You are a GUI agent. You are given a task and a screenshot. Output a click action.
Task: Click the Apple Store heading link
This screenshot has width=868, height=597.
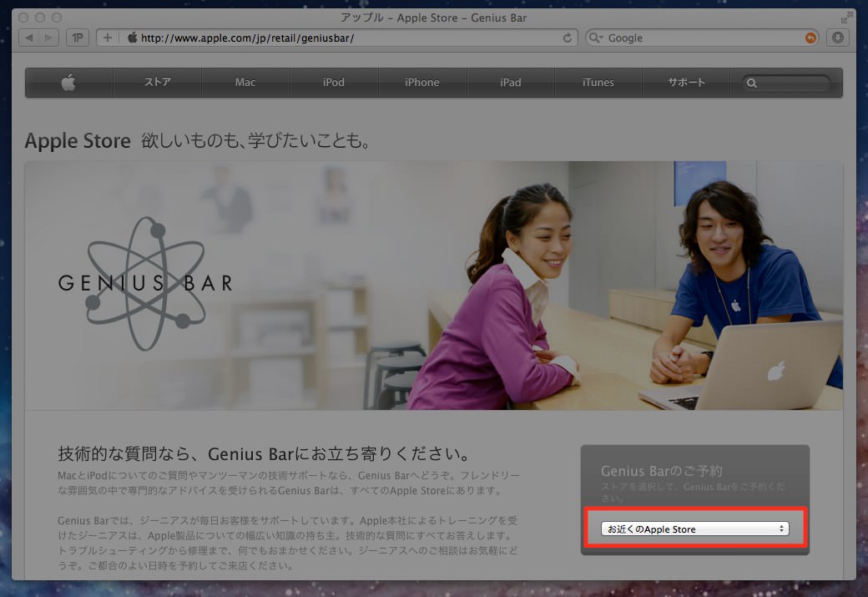pyautogui.click(x=78, y=140)
